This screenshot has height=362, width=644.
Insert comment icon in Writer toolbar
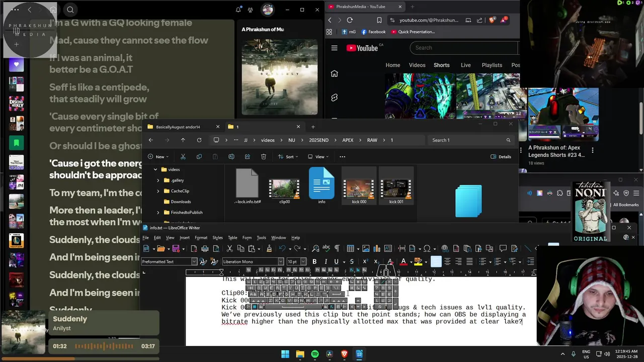pyautogui.click(x=503, y=248)
